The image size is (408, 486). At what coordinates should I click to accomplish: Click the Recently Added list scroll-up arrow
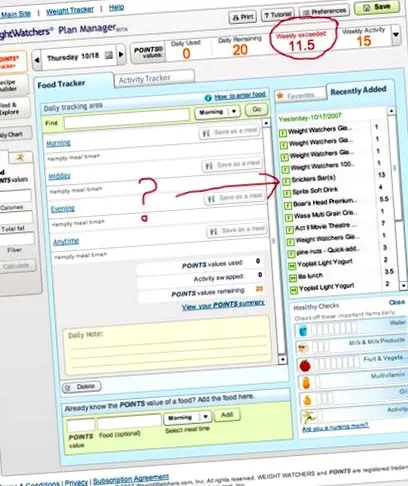(x=391, y=111)
